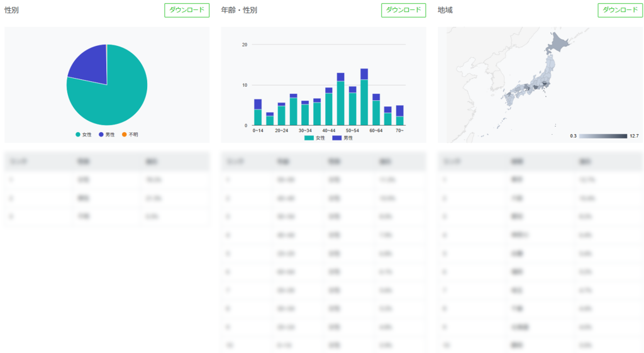The height and width of the screenshot is (353, 644).
Task: Click the blue 男性 legend box under bar chart
Action: click(336, 138)
